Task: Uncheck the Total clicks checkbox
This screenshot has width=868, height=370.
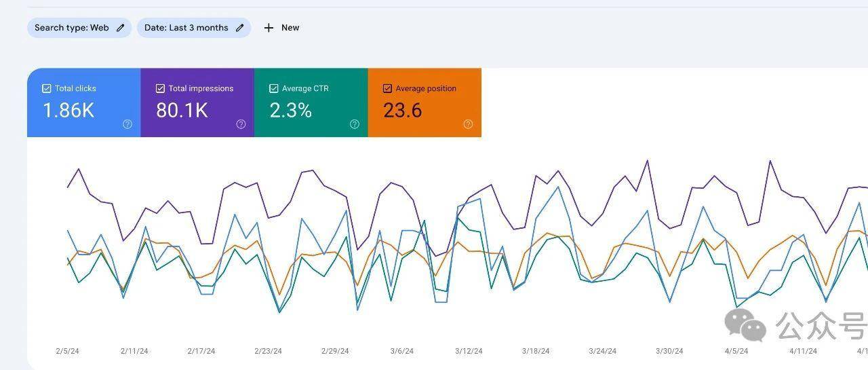Action: [47, 88]
